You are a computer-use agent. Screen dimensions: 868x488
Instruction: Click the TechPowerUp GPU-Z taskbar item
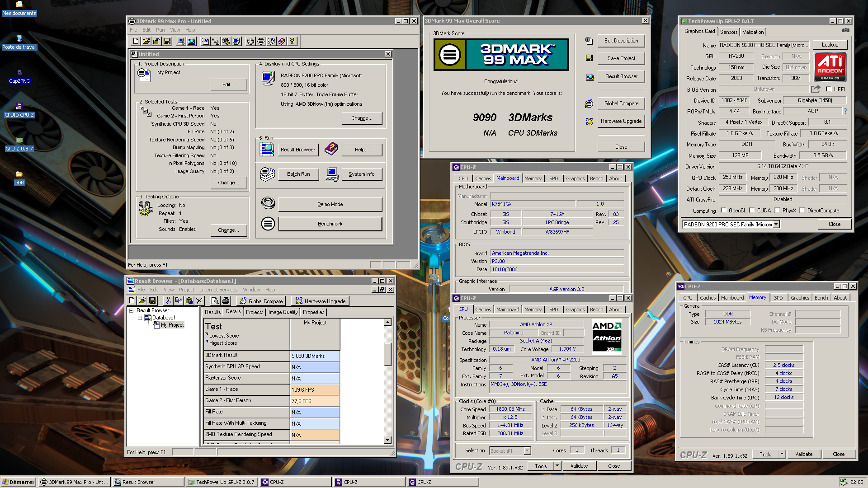pyautogui.click(x=222, y=482)
